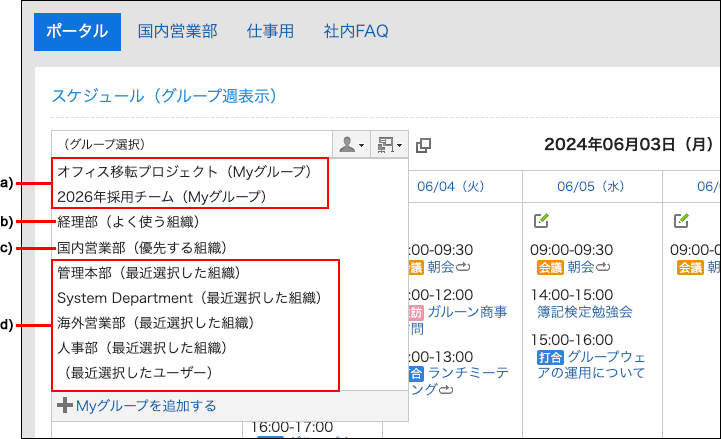Click the 14:00-15:00 time text
721x439 pixels.
[x=572, y=295]
